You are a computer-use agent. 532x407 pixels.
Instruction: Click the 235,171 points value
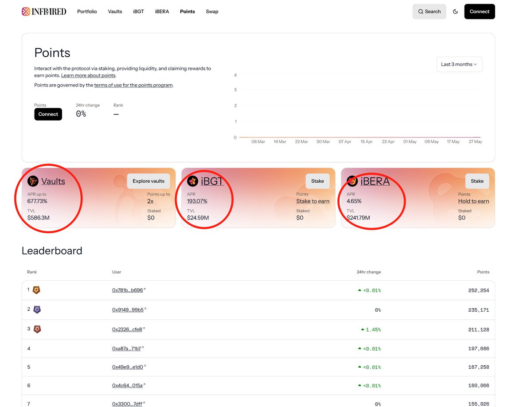pos(478,310)
